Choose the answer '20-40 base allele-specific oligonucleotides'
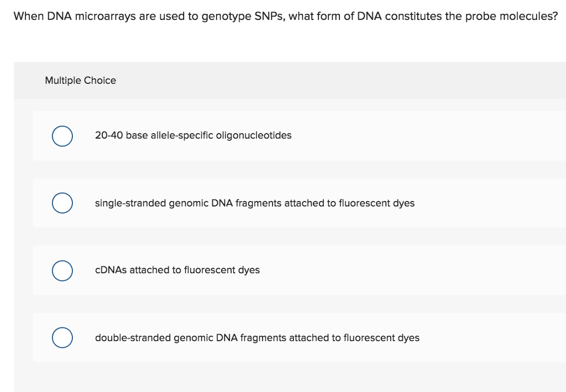Image resolution: width=566 pixels, height=392 pixels. click(193, 135)
